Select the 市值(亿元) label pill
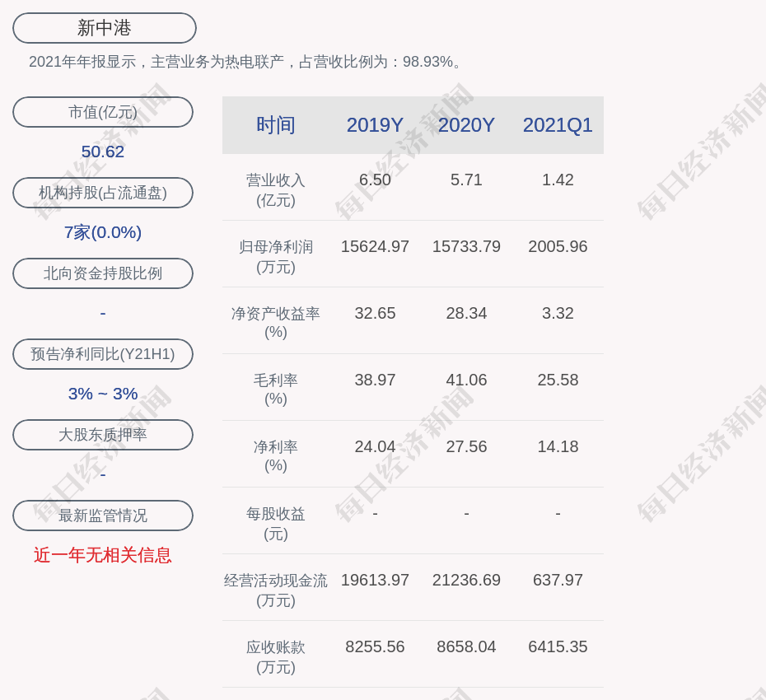 103,112
